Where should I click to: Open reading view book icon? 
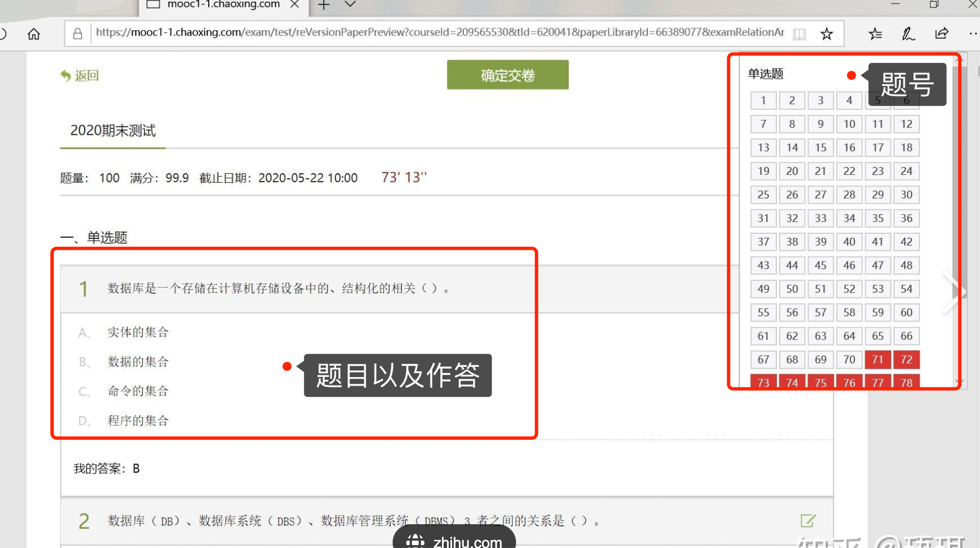(x=799, y=34)
